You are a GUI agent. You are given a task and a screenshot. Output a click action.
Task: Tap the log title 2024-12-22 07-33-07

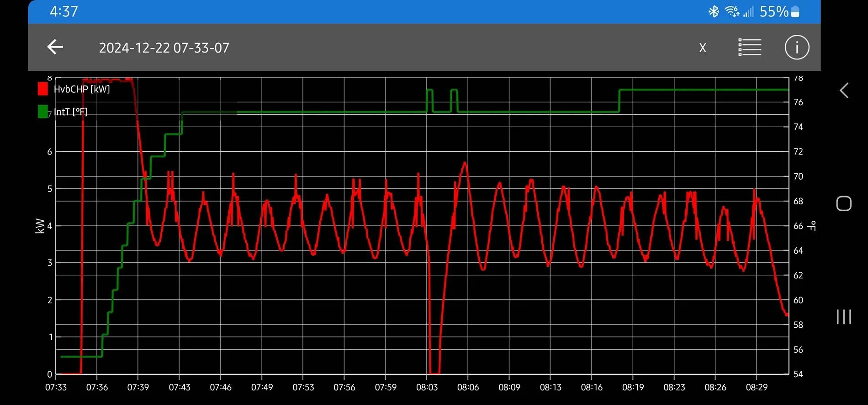tap(164, 48)
